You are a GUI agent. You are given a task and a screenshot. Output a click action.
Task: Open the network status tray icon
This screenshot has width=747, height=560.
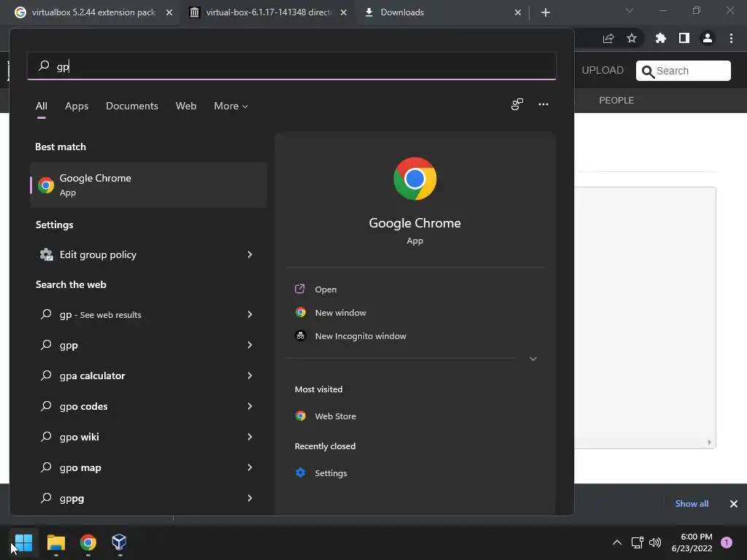tap(637, 542)
